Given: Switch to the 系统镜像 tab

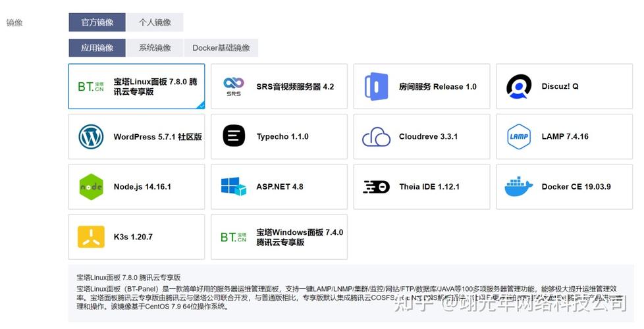Looking at the screenshot, I should point(155,47).
